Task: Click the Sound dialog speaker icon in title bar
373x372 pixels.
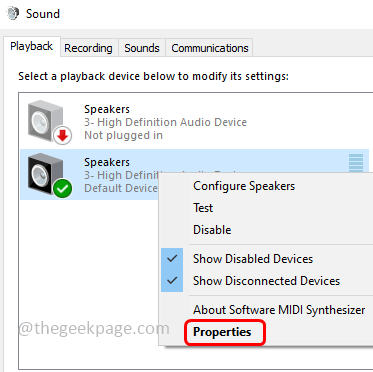Action: 13,13
